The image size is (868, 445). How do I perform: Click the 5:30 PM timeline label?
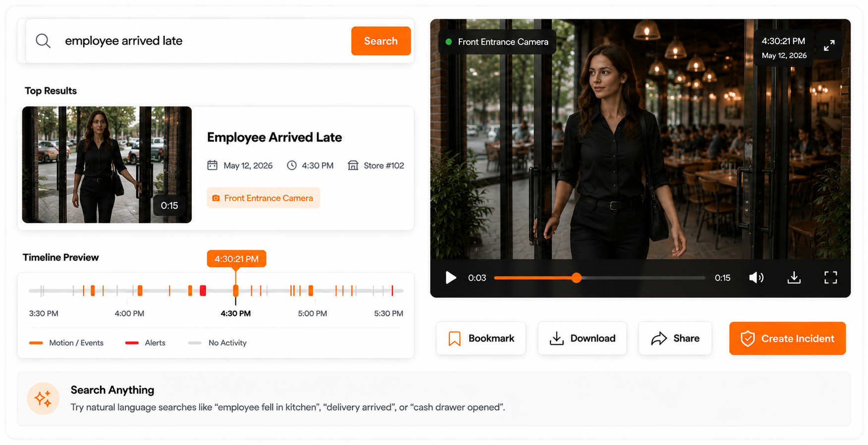388,313
